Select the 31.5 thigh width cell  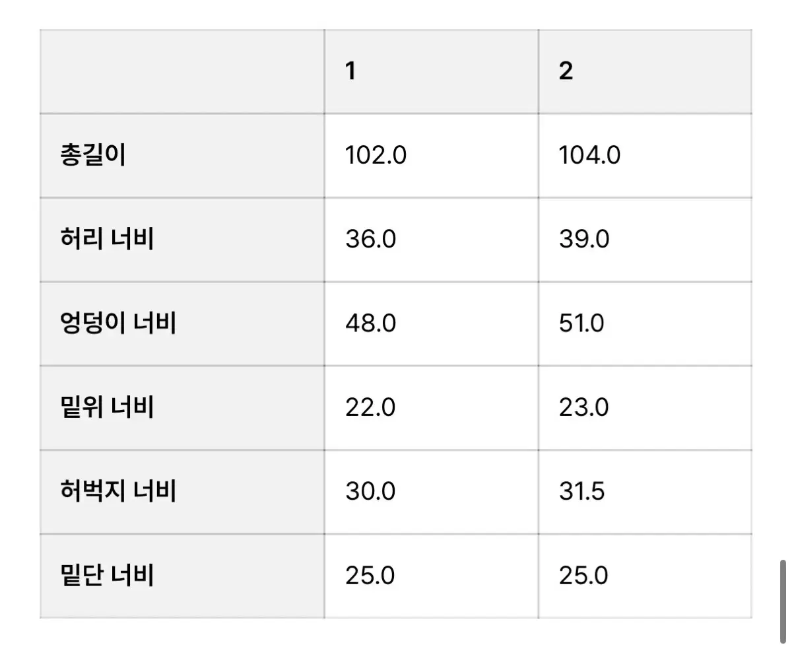click(645, 492)
